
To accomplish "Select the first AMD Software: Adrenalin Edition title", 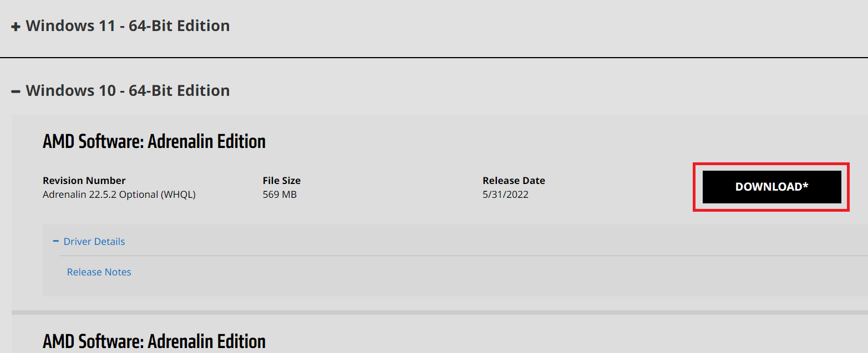I will click(154, 142).
